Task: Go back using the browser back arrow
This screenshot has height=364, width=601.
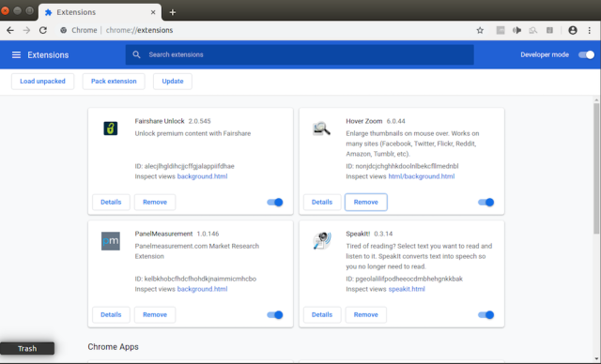Action: click(10, 30)
